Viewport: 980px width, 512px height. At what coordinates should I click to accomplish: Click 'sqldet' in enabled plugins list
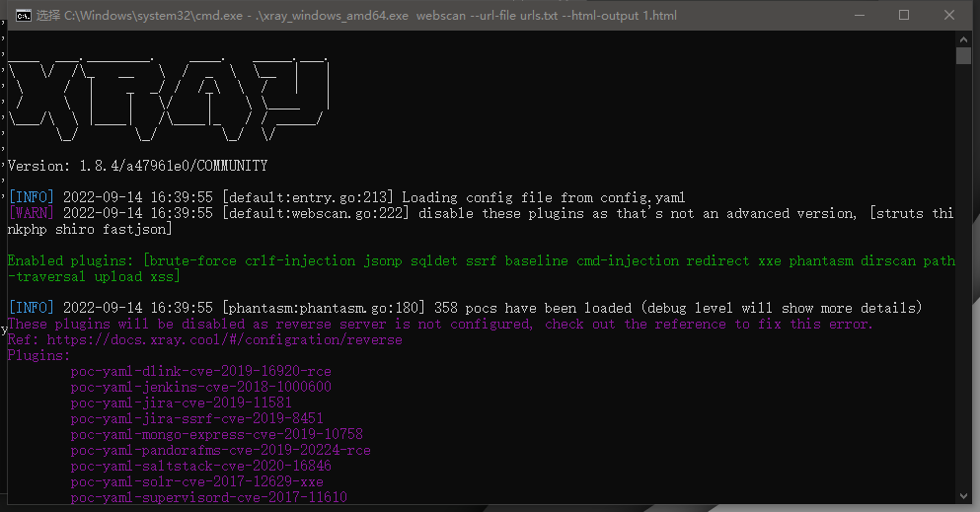click(x=434, y=261)
